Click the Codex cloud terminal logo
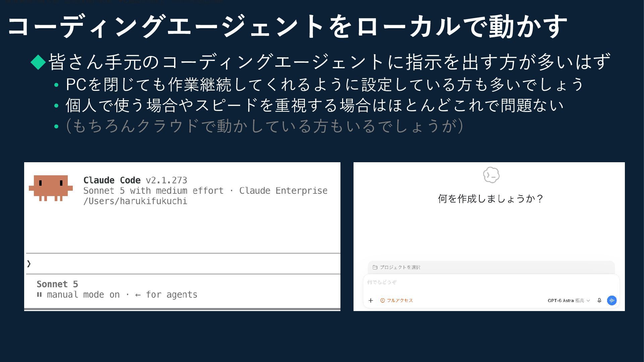Image resolution: width=644 pixels, height=362 pixels. tap(491, 175)
